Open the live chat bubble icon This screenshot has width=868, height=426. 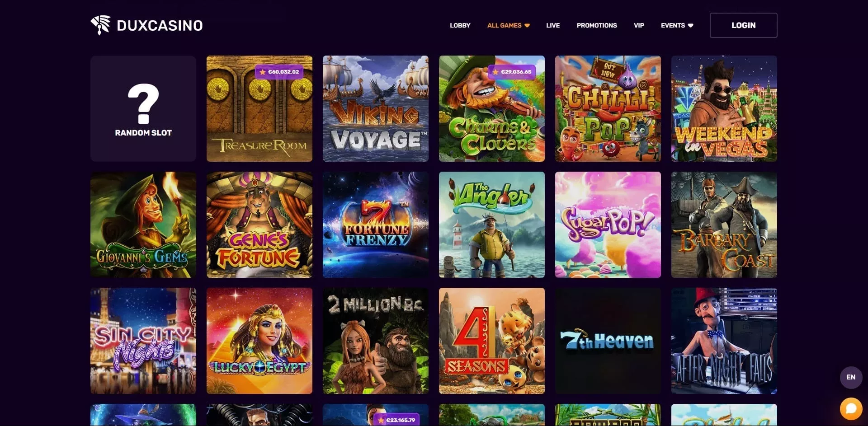pyautogui.click(x=851, y=408)
